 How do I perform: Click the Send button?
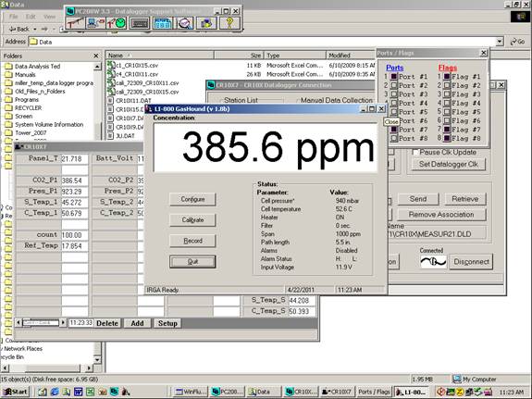(x=418, y=199)
